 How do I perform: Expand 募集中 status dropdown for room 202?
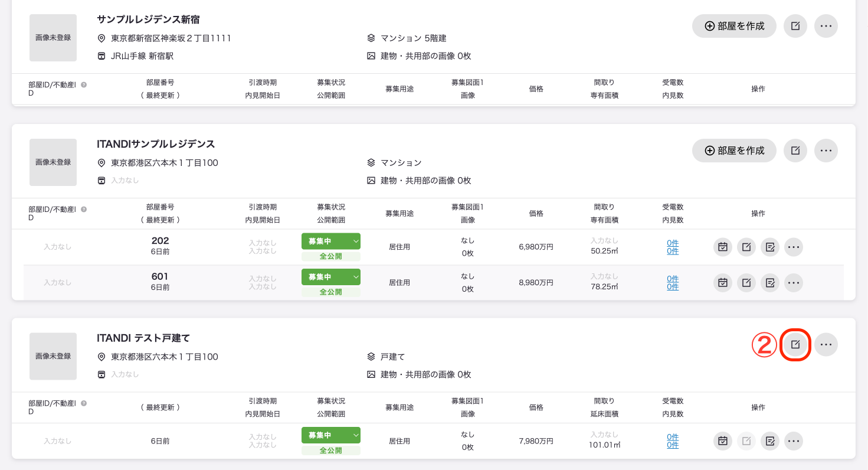click(x=331, y=241)
